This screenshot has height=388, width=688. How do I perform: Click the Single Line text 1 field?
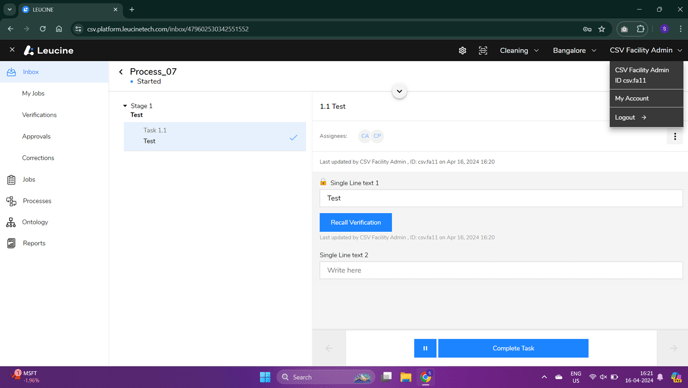pyautogui.click(x=501, y=198)
